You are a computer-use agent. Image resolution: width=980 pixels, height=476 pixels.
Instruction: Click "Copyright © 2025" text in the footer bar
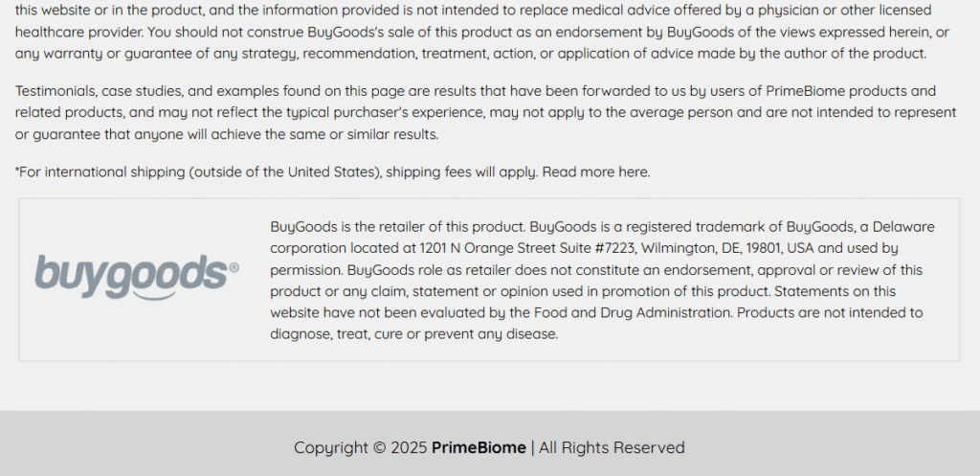(x=361, y=448)
